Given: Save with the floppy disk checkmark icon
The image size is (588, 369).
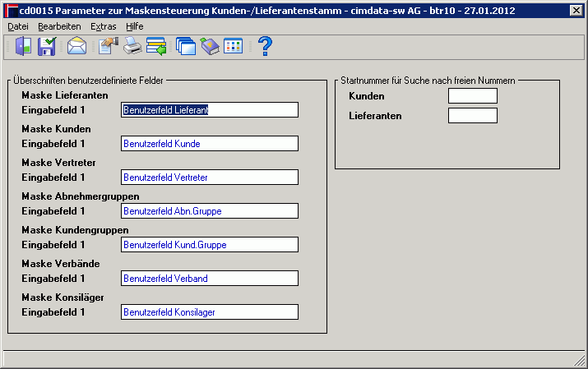Looking at the screenshot, I should coord(47,47).
